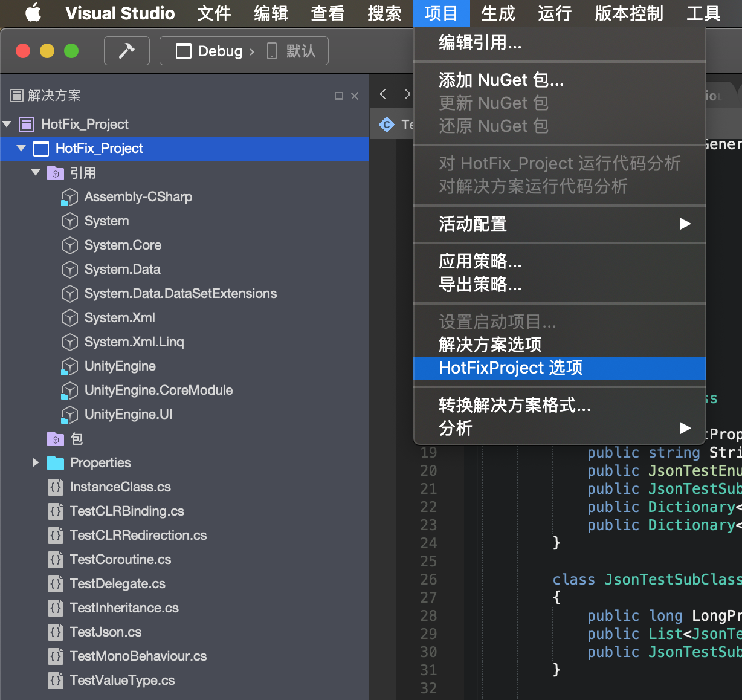Select 编辑引用... menu item

[560, 42]
